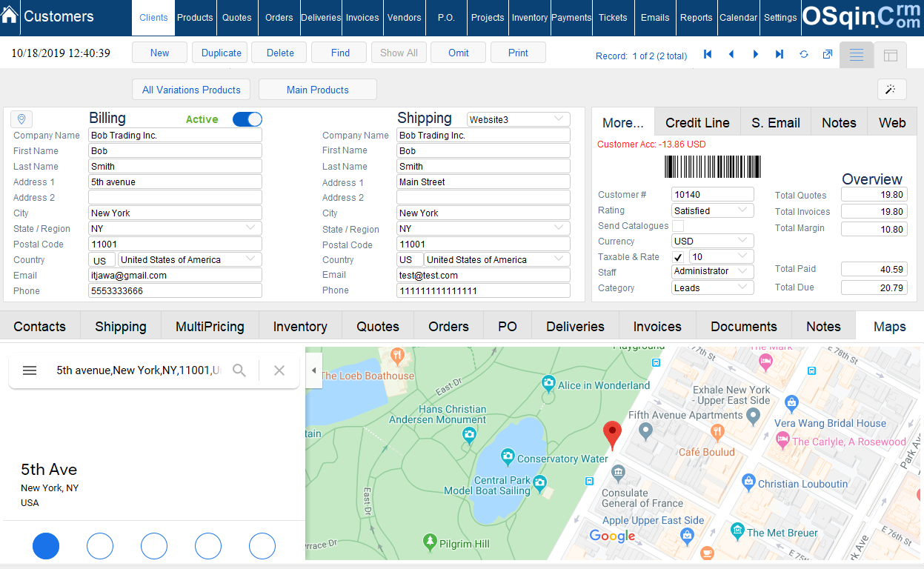Switch to the Credit Line tab
The image size is (924, 569).
697,122
